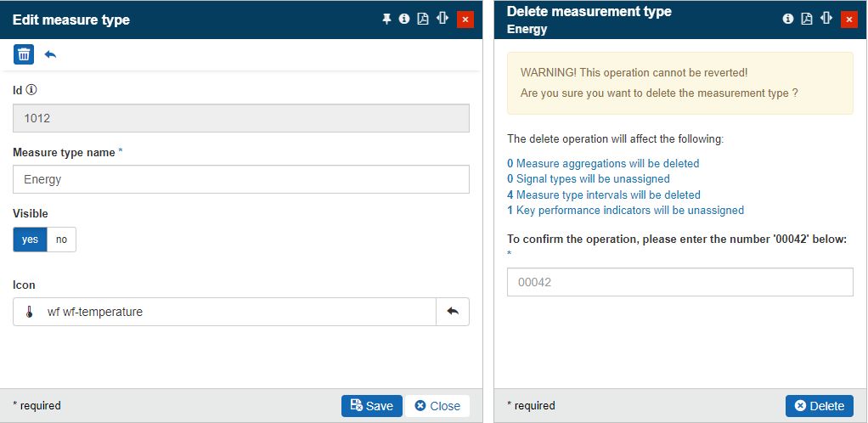Pin the Edit measure type panel
This screenshot has height=423, width=868.
pos(386,19)
